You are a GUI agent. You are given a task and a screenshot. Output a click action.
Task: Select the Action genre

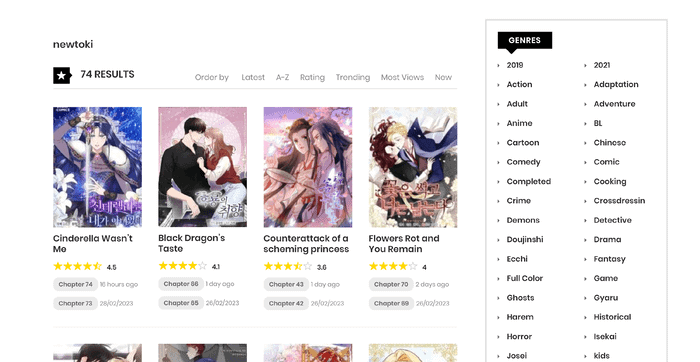pyautogui.click(x=519, y=84)
